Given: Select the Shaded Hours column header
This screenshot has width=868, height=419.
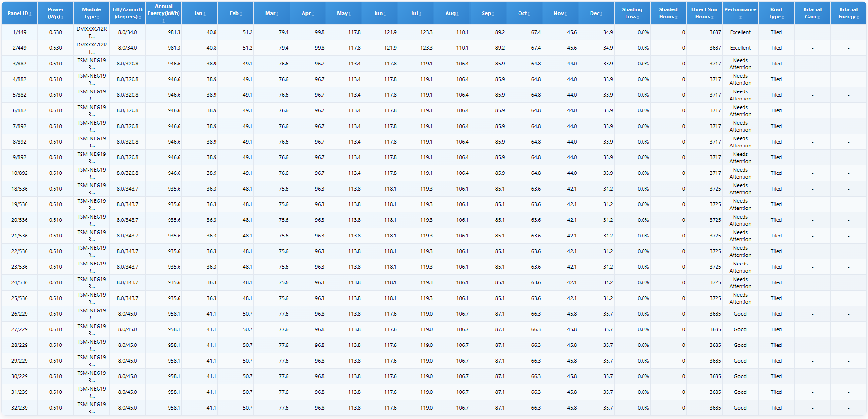Looking at the screenshot, I should pos(668,13).
